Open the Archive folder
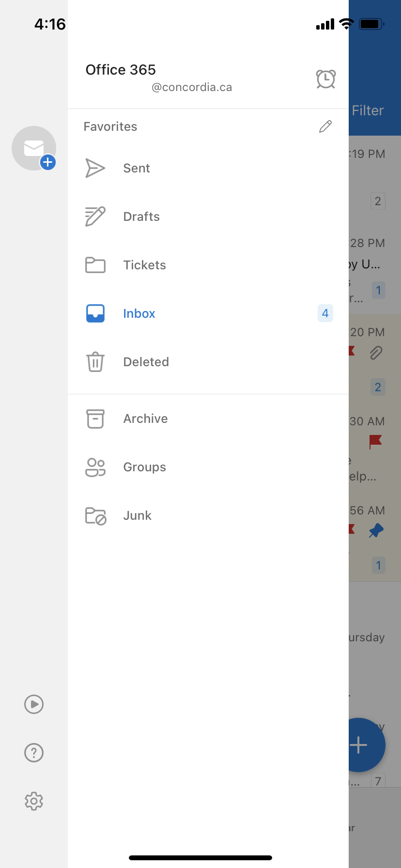Image resolution: width=401 pixels, height=868 pixels. pyautogui.click(x=208, y=418)
